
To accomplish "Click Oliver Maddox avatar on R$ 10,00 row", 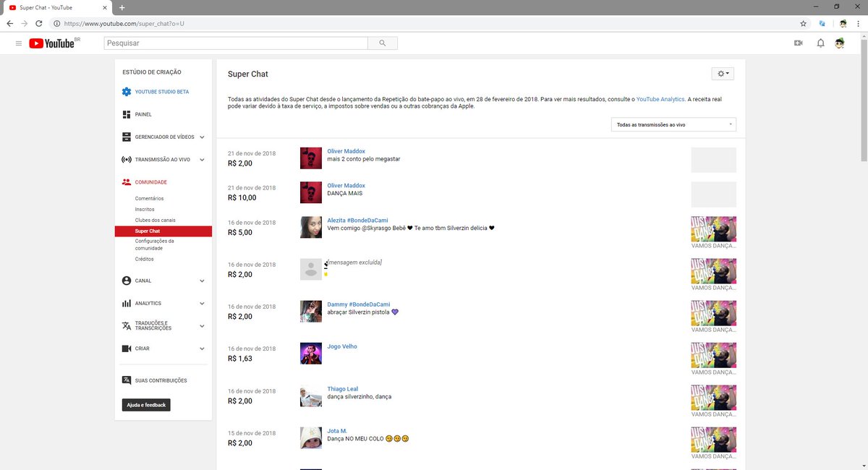I will [x=311, y=192].
